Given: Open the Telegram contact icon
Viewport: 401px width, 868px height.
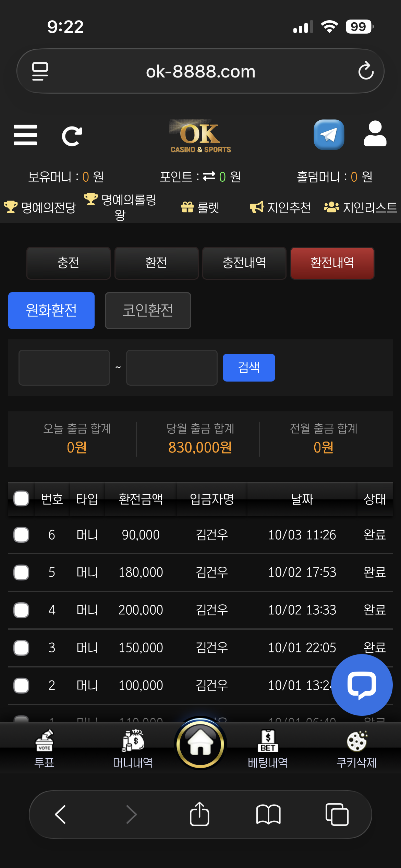Looking at the screenshot, I should pos(329,135).
